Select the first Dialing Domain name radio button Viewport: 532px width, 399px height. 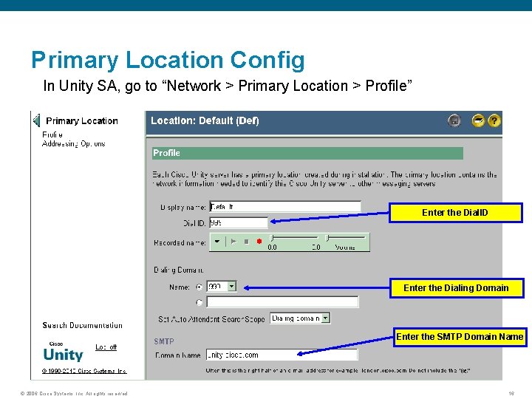coord(199,287)
